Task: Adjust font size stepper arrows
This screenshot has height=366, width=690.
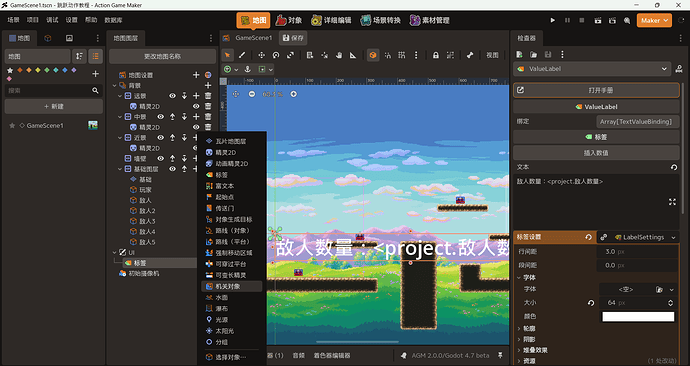Action: click(670, 303)
